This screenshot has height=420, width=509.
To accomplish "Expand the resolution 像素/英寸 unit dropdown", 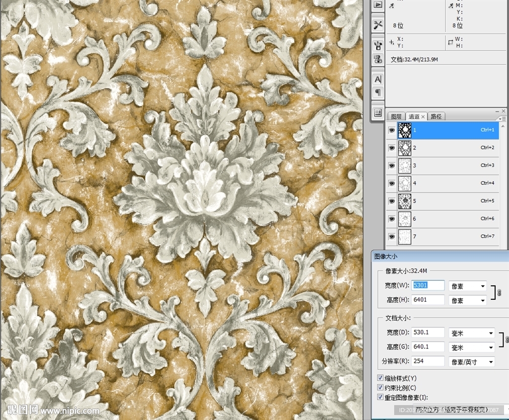I will pyautogui.click(x=472, y=362).
